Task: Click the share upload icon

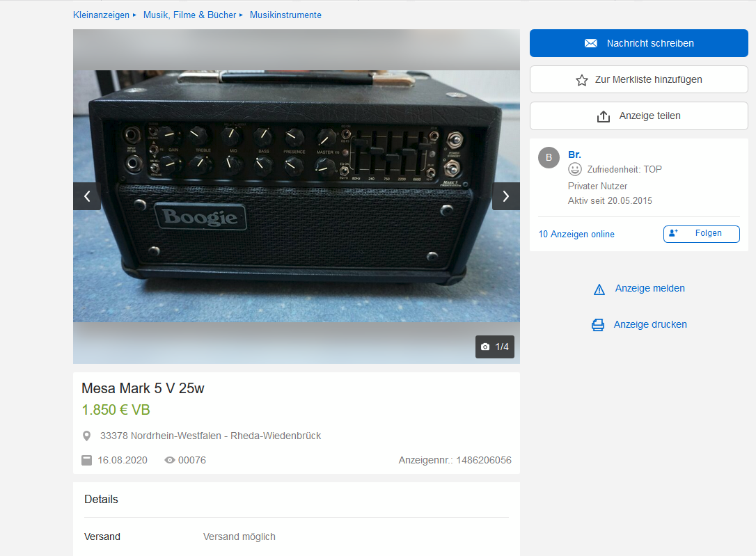Action: pos(604,116)
